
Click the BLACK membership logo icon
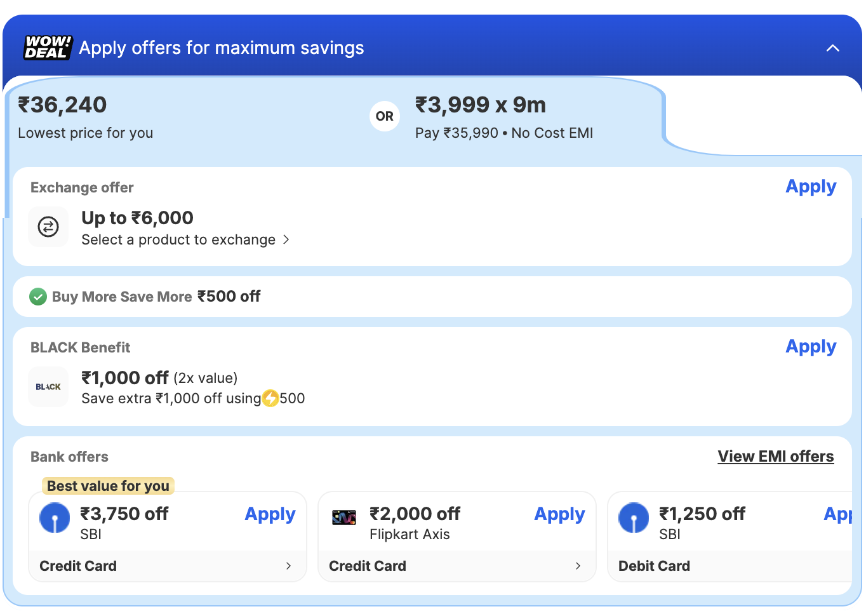(48, 387)
